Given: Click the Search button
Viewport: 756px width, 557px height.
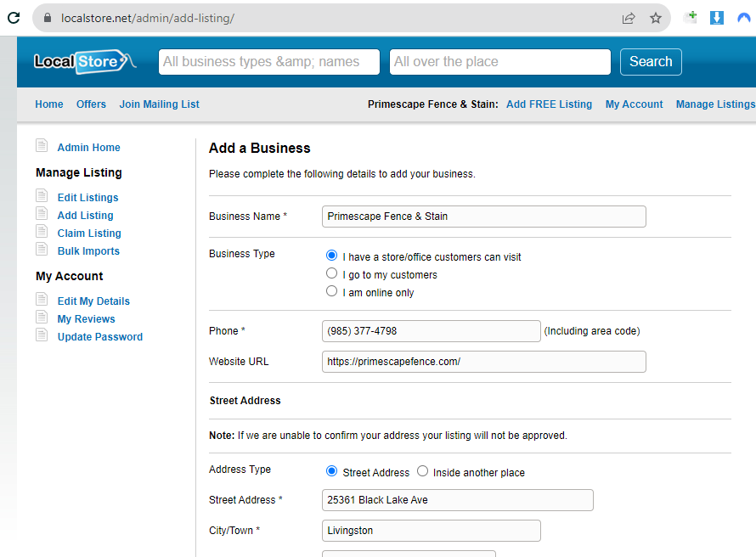Looking at the screenshot, I should pyautogui.click(x=651, y=62).
